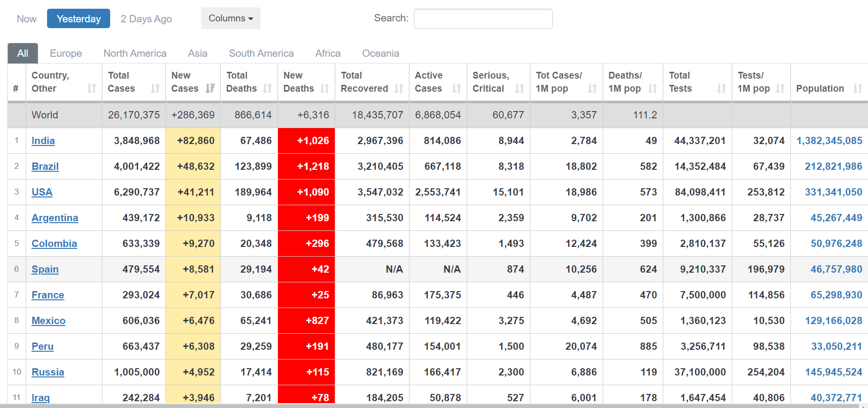Open Russia population link 145,945,524
This screenshot has height=408, width=868.
[x=834, y=372]
